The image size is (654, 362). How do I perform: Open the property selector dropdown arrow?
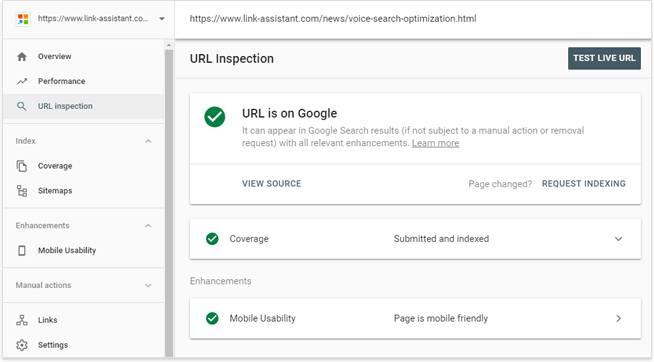pyautogui.click(x=162, y=19)
